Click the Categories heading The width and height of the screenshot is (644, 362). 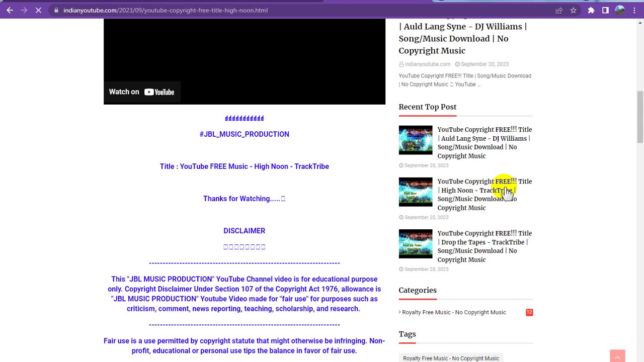point(418,290)
